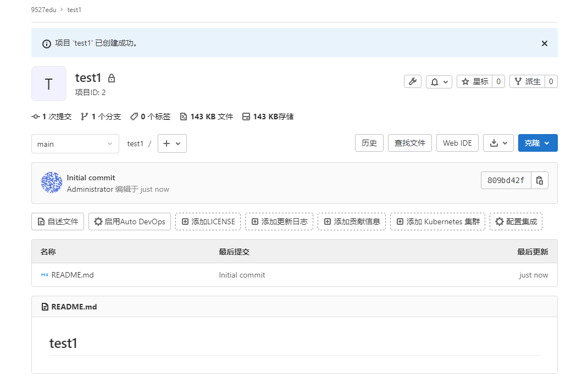
Task: Open the Initial commit link in the file table
Action: click(242, 275)
